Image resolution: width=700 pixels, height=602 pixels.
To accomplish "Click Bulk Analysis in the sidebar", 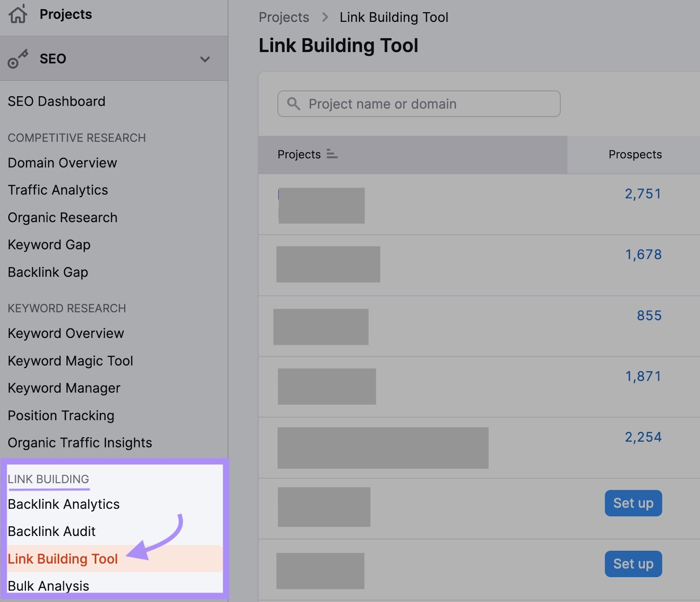I will click(x=48, y=586).
